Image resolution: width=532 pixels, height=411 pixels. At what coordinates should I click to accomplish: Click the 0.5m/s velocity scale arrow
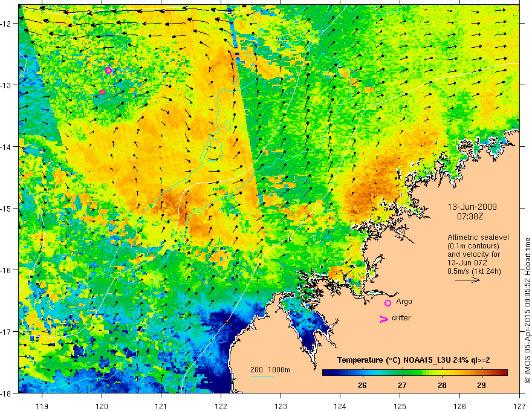[x=467, y=280]
